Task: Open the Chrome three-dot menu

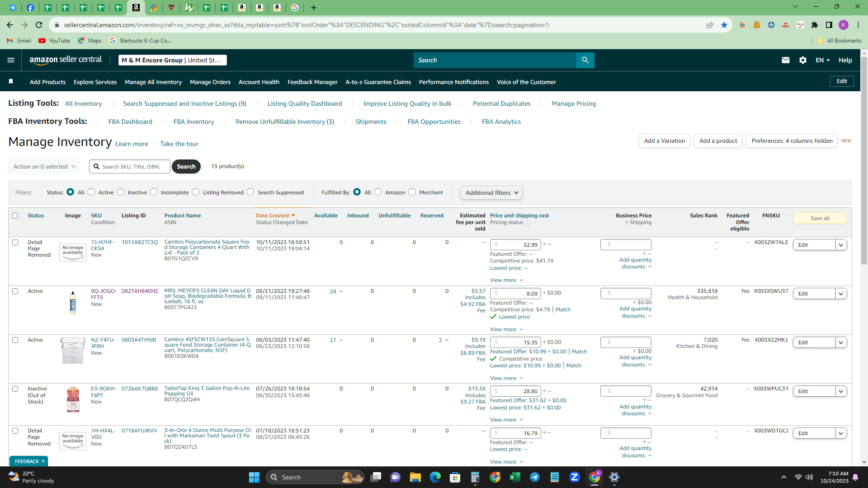Action: point(858,25)
